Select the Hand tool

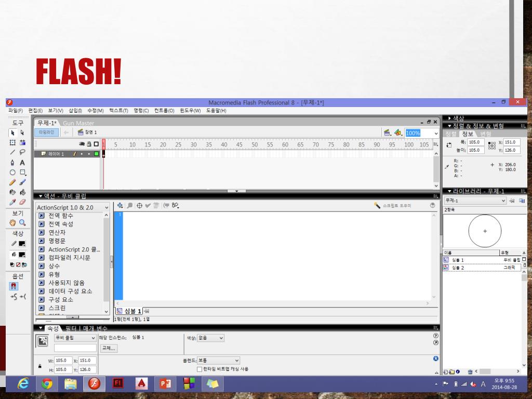coord(12,223)
